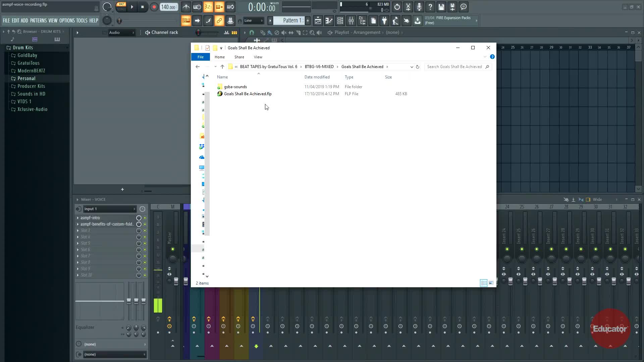Open the gsba-sounds folder
The width and height of the screenshot is (644, 362).
pos(235,87)
